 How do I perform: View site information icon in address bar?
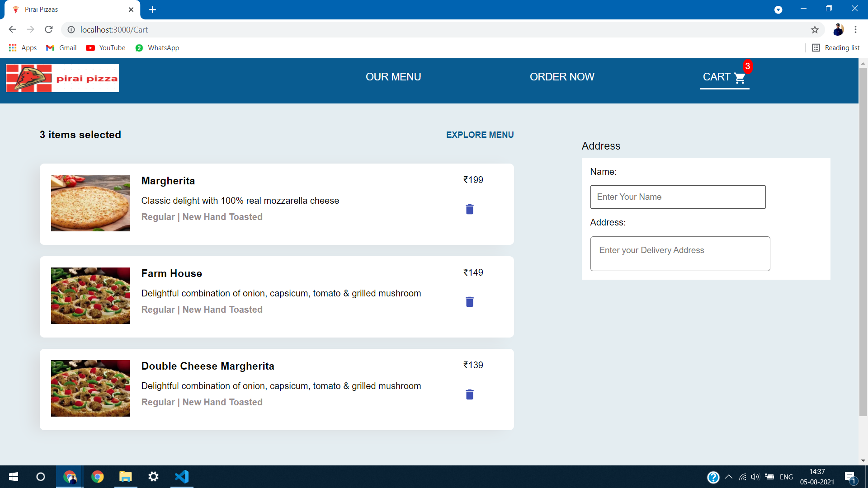click(71, 30)
